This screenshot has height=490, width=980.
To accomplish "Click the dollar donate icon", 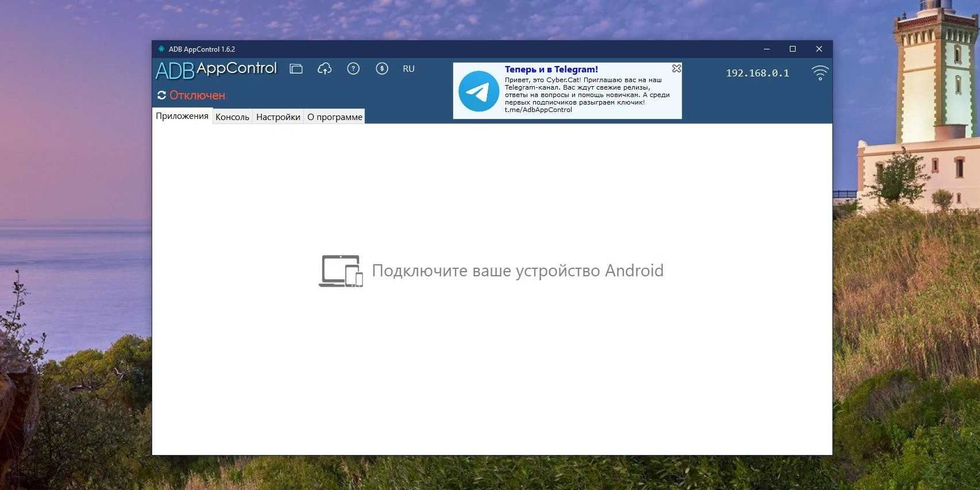I will (382, 69).
